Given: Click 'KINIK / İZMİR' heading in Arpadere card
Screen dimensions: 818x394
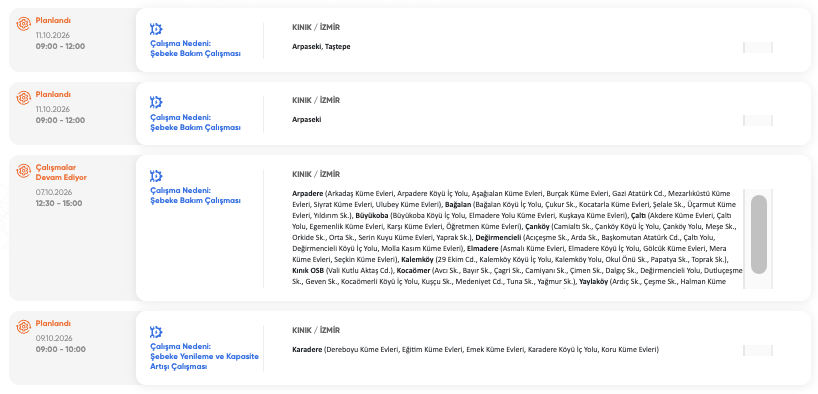Looking at the screenshot, I should (316, 174).
